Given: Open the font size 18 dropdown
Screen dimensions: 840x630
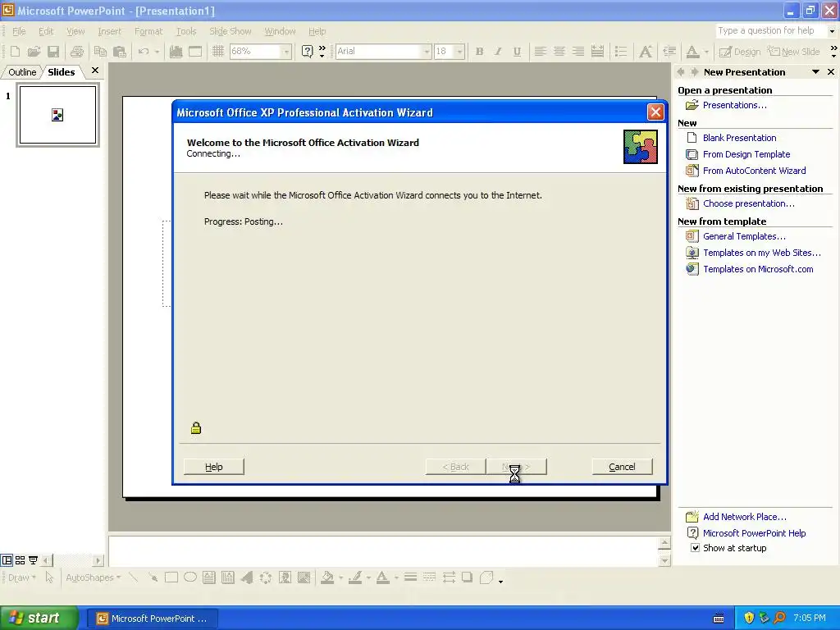Looking at the screenshot, I should click(459, 52).
